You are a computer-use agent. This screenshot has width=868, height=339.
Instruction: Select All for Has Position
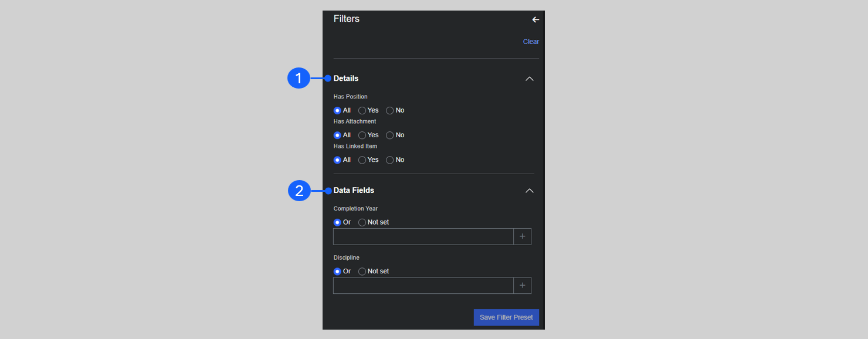point(337,110)
